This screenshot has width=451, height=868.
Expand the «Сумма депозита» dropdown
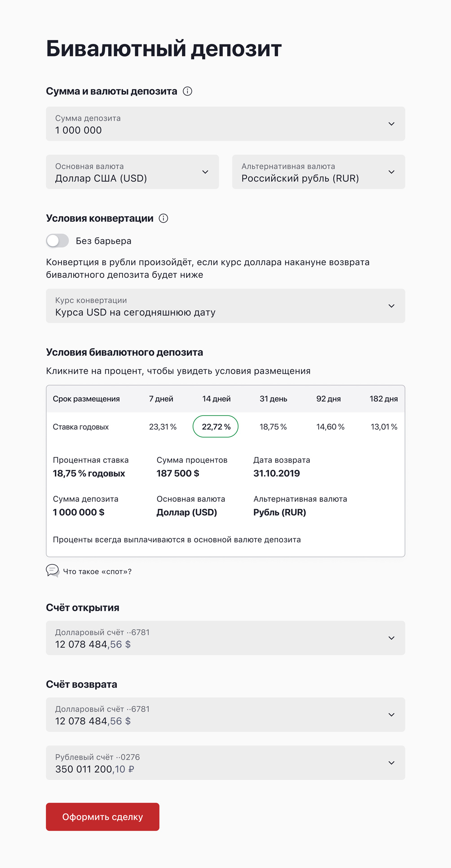[391, 124]
